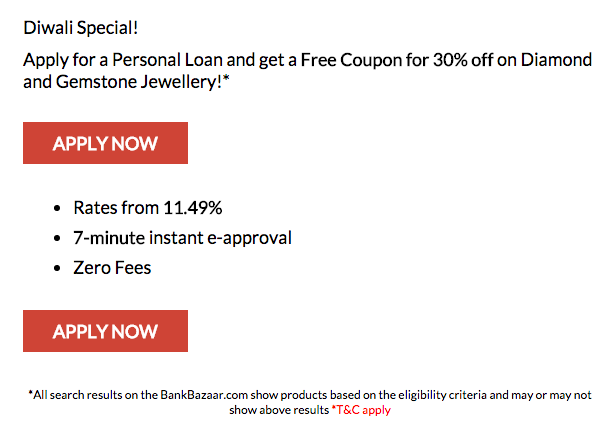
Task: Click the bullet before 'Zero Fees'
Action: tap(57, 269)
